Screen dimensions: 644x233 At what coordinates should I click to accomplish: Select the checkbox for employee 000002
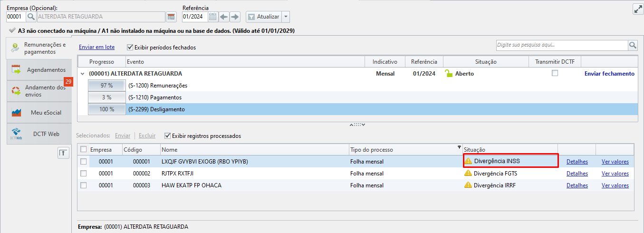[x=84, y=174]
